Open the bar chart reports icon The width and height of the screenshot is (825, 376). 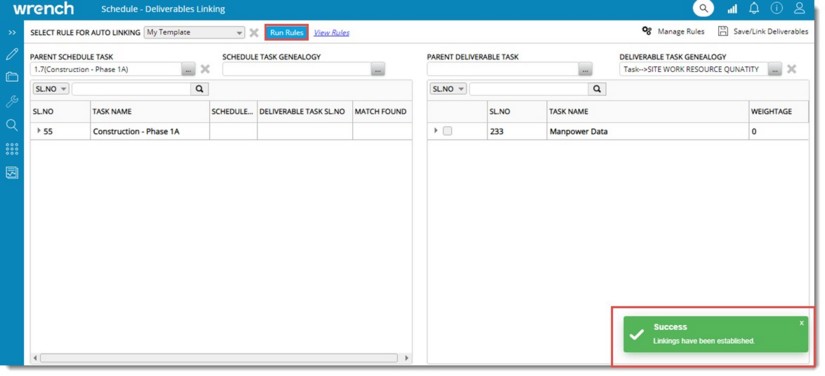point(732,9)
